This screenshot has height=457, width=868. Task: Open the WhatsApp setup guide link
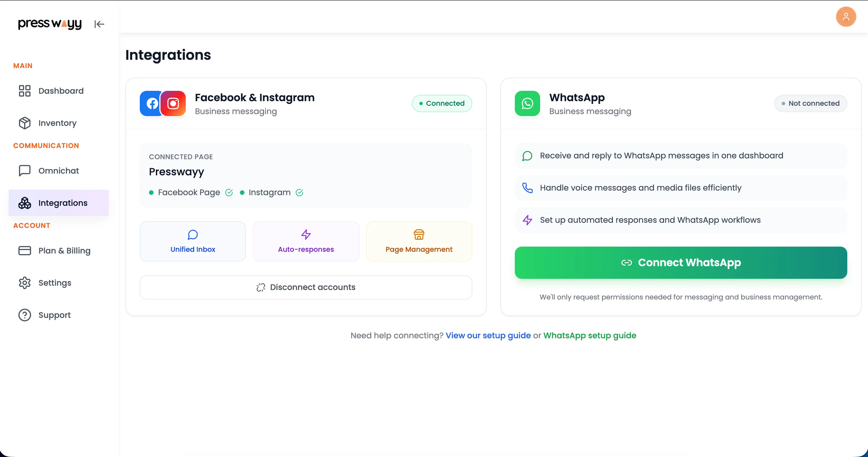[590, 335]
